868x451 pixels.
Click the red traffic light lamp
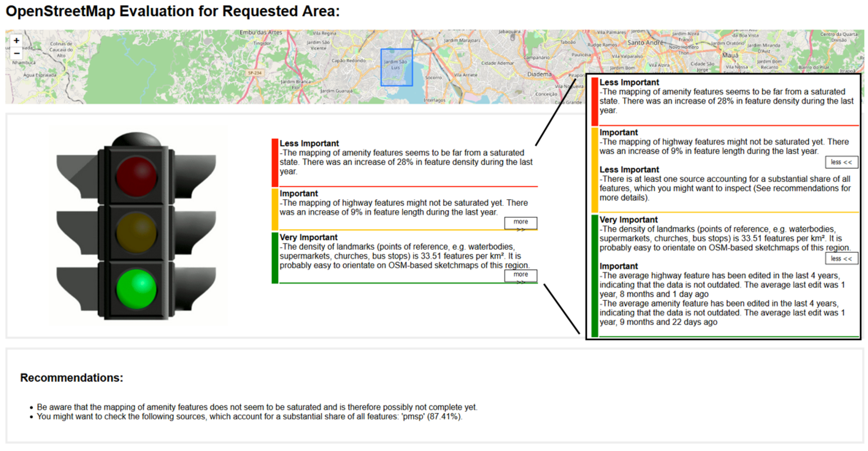pyautogui.click(x=136, y=176)
